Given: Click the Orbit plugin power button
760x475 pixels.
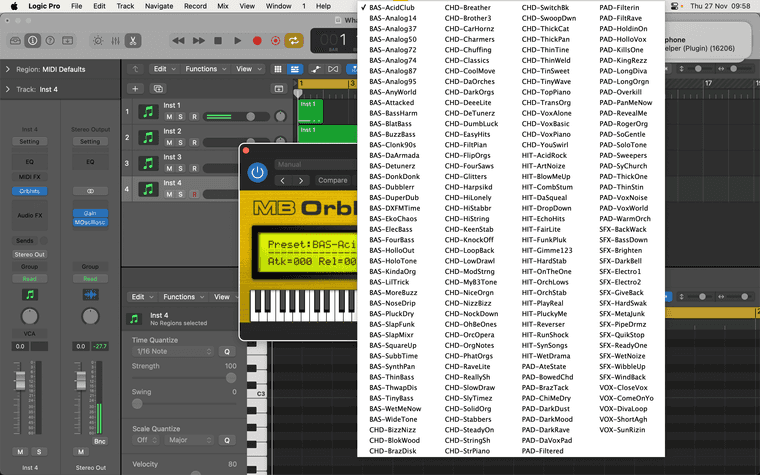Looking at the screenshot, I should pyautogui.click(x=257, y=173).
